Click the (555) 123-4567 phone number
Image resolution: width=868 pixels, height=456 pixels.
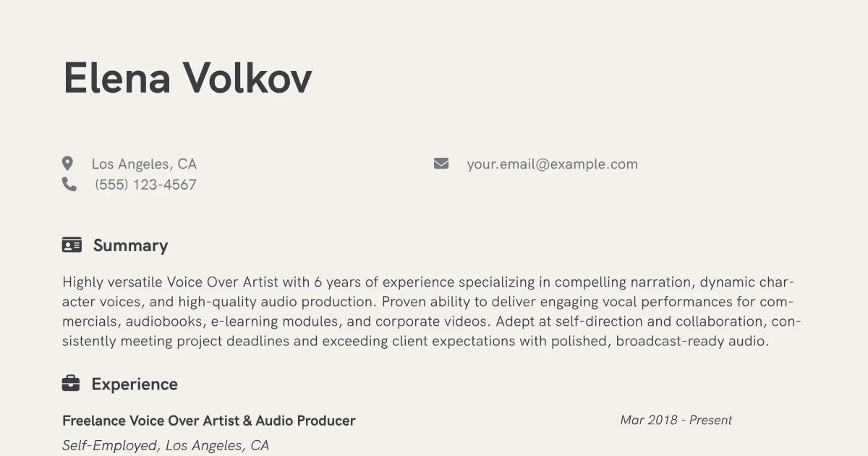pos(145,185)
